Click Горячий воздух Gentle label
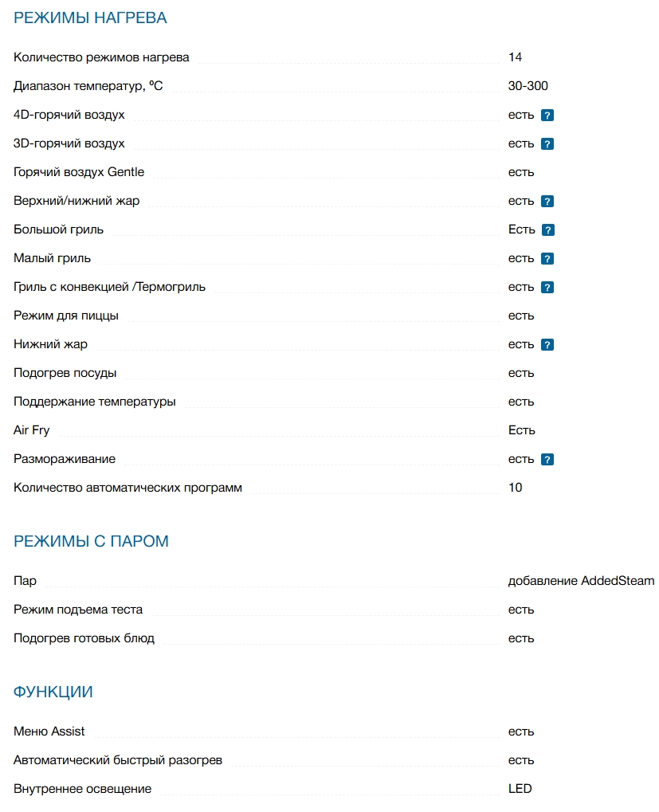This screenshot has height=812, width=659. 79,172
